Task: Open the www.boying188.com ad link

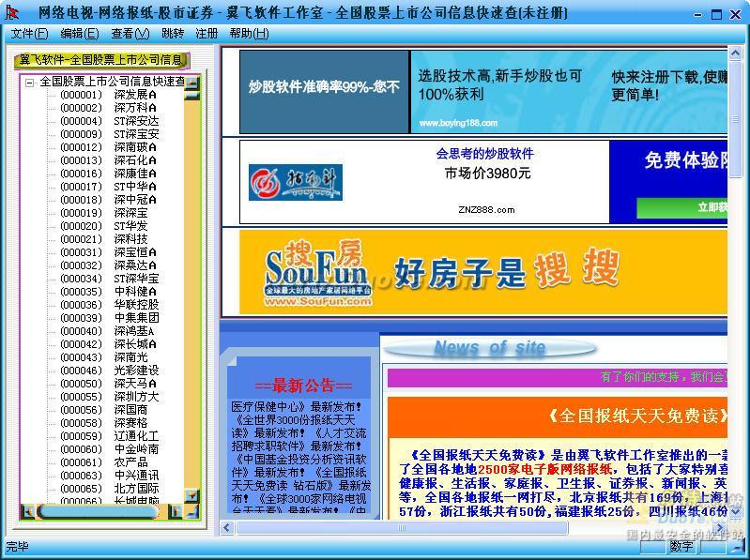Action: coord(458,123)
